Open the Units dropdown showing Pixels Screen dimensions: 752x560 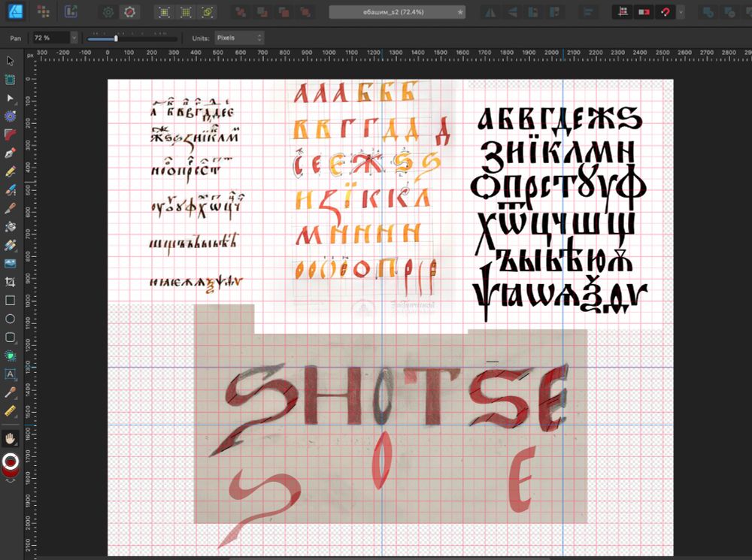coord(238,37)
